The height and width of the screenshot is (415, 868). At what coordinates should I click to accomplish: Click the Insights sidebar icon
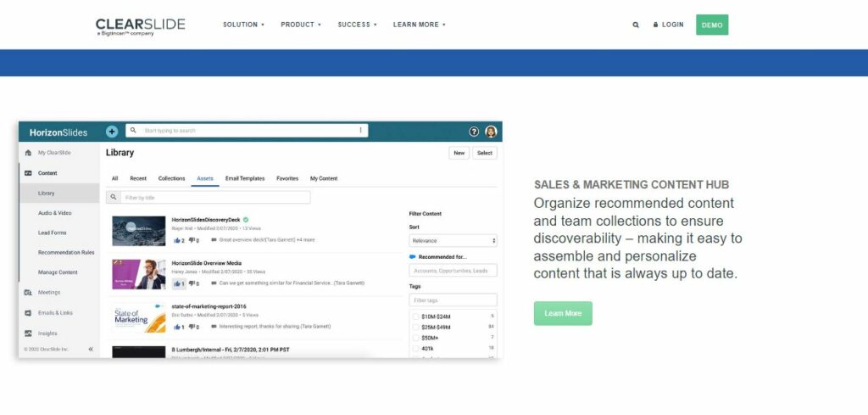(28, 334)
